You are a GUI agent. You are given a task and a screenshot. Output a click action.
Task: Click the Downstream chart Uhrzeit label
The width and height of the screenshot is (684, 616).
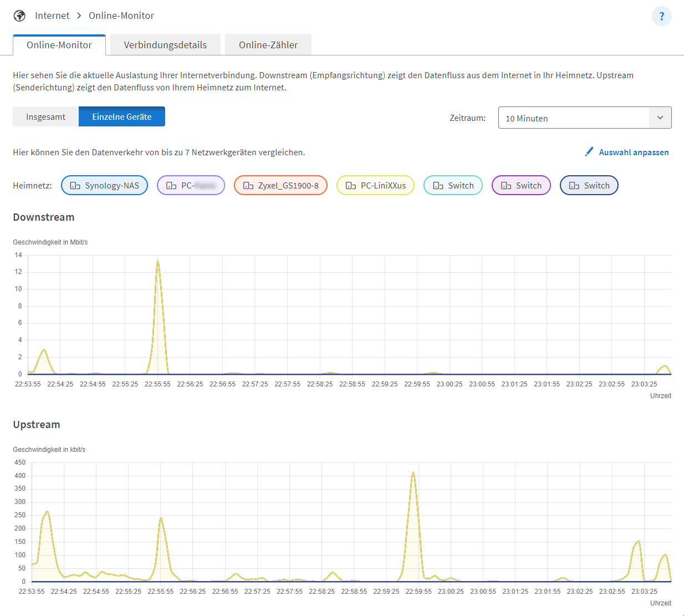661,396
